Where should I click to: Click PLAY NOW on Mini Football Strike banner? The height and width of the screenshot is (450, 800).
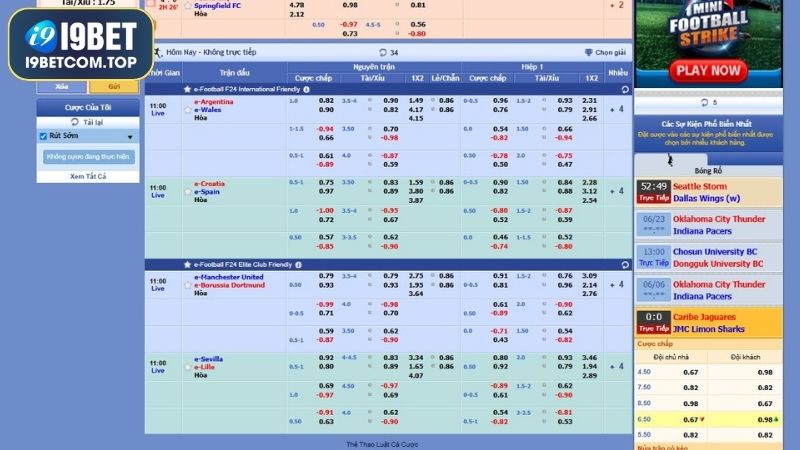[x=708, y=70]
